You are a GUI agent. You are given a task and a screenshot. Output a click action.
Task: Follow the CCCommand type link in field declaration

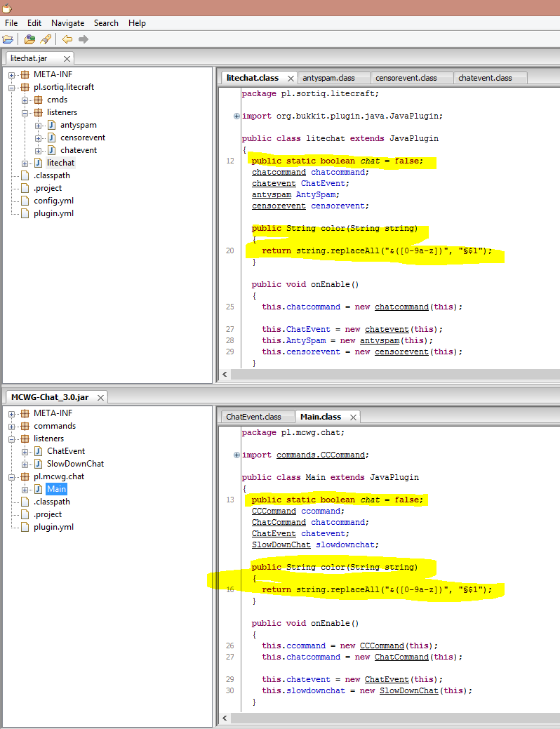274,511
